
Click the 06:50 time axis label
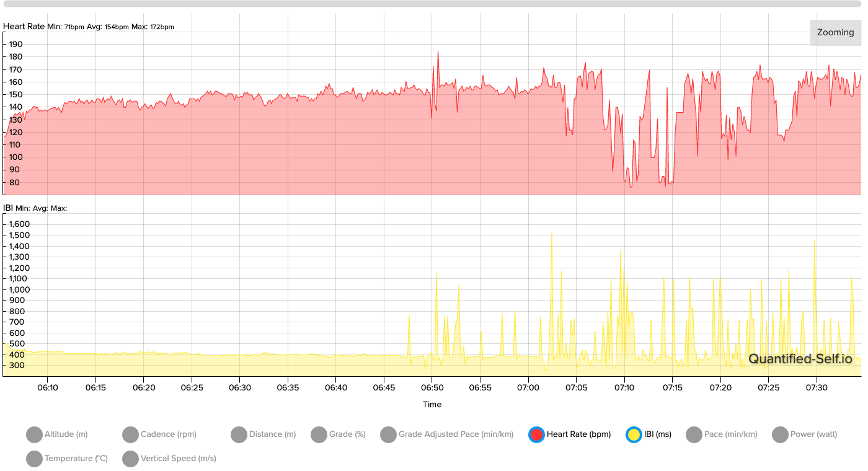pos(432,388)
